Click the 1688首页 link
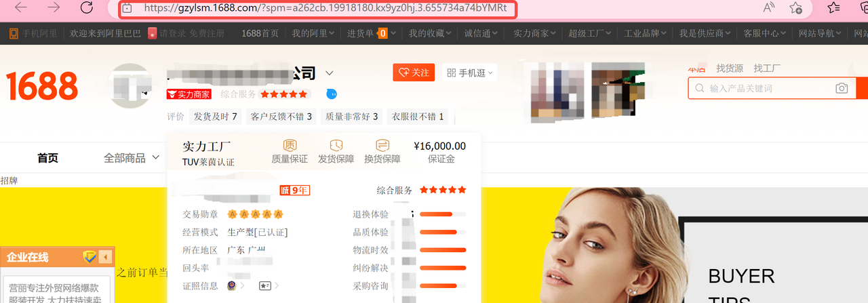 click(260, 33)
